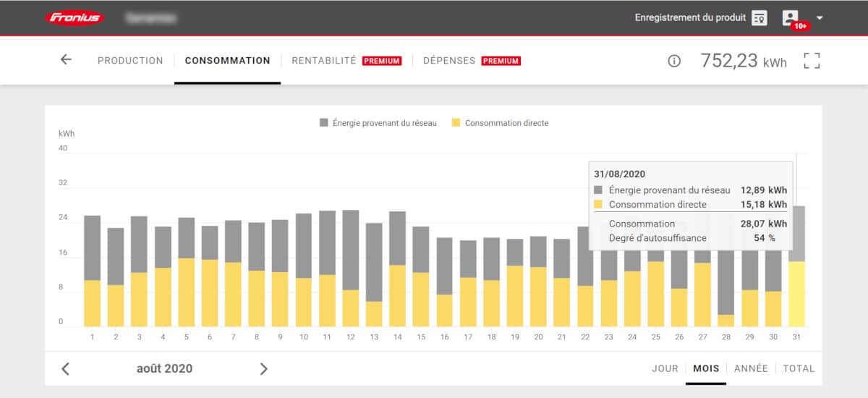Viewport: 868px width, 398px height.
Task: Select the JOUR time range
Action: click(665, 368)
